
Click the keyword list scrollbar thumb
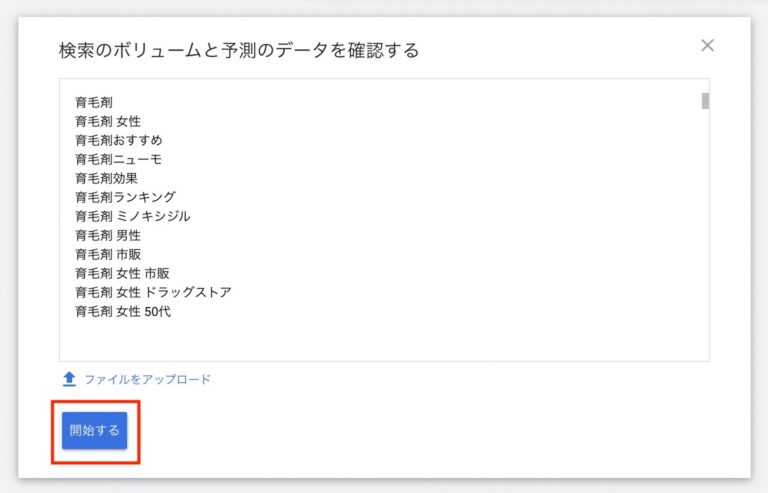(x=705, y=100)
